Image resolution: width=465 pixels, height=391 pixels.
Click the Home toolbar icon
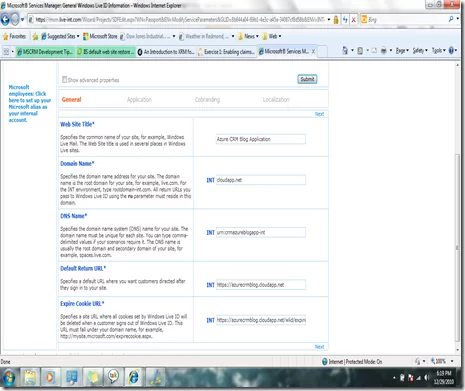click(345, 51)
